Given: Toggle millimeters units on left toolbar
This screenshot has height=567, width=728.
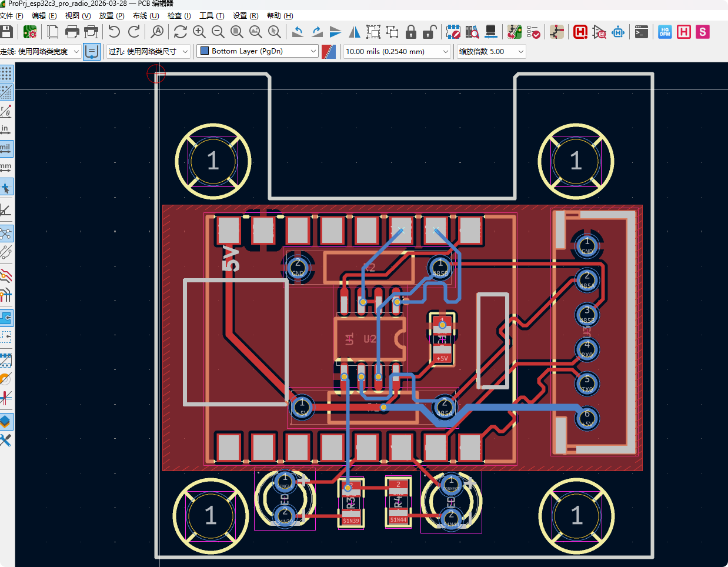Looking at the screenshot, I should click(x=6, y=168).
